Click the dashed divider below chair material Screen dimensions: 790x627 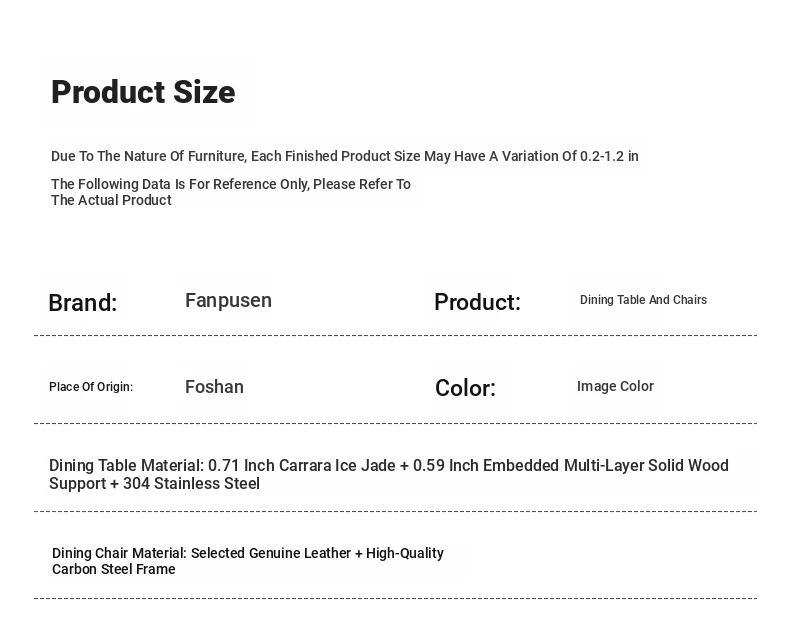click(396, 598)
